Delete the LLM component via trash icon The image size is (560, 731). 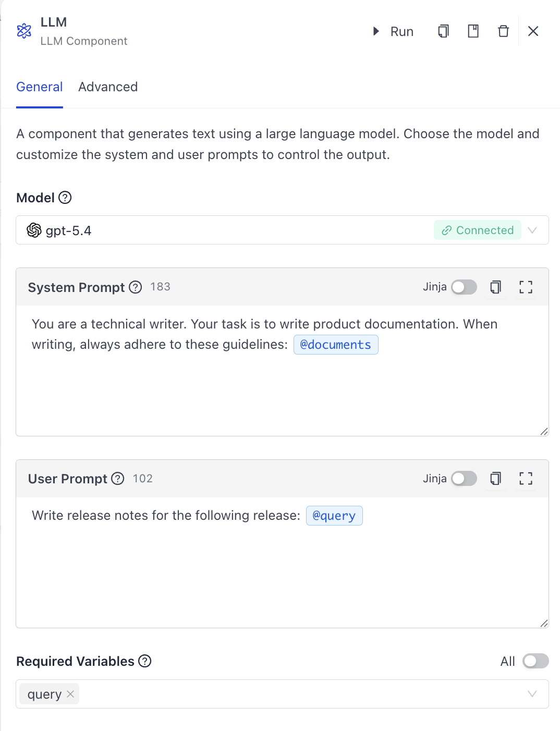(x=503, y=31)
